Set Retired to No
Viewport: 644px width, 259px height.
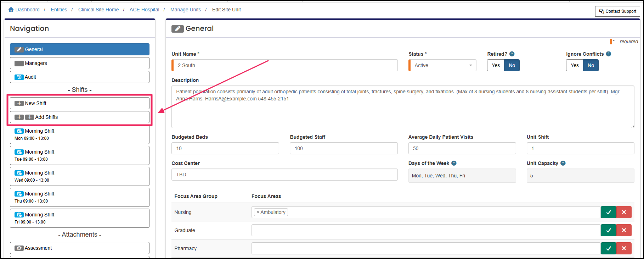tap(512, 65)
